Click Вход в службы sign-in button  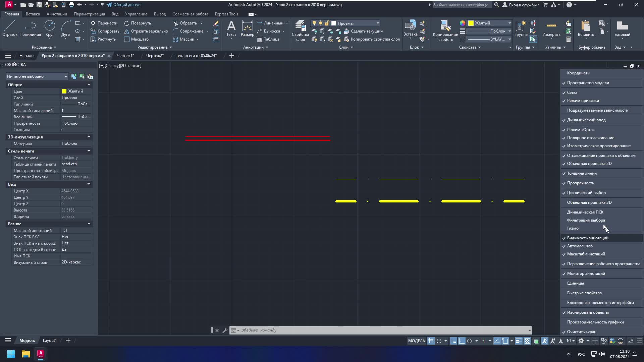point(521,5)
